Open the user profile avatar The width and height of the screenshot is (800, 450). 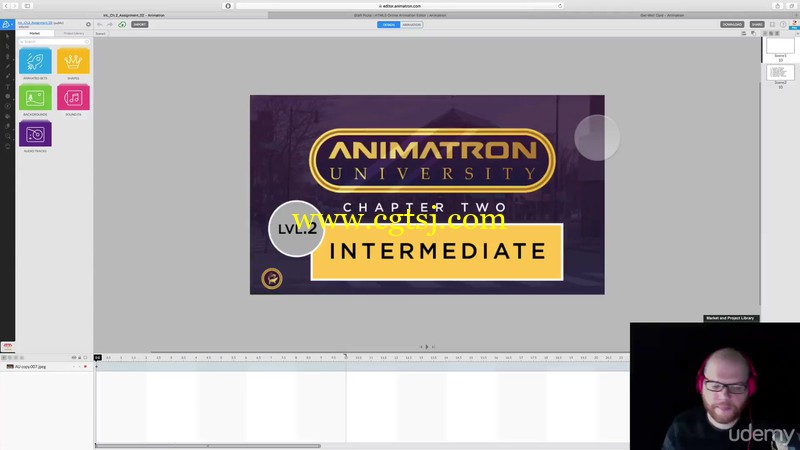tap(794, 24)
